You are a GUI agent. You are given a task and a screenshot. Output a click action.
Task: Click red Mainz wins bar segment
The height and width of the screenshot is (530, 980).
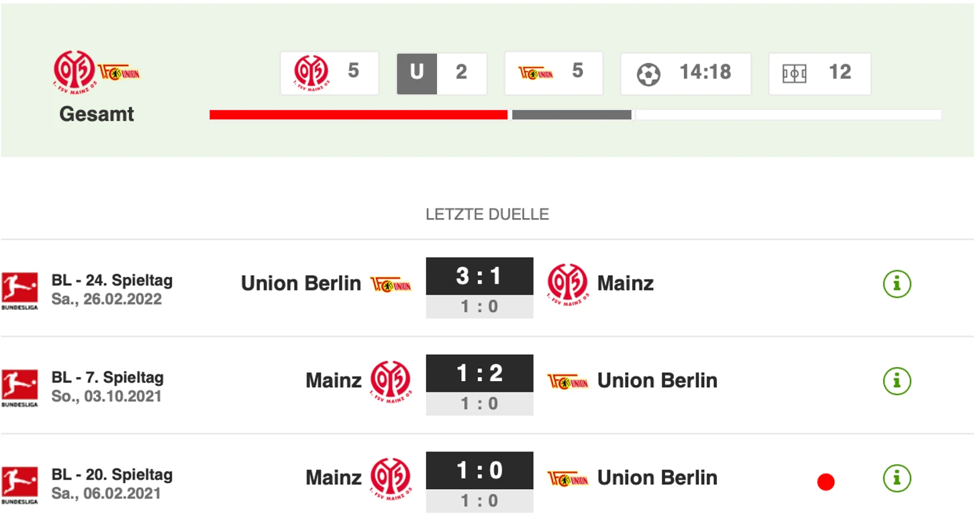[x=358, y=115]
